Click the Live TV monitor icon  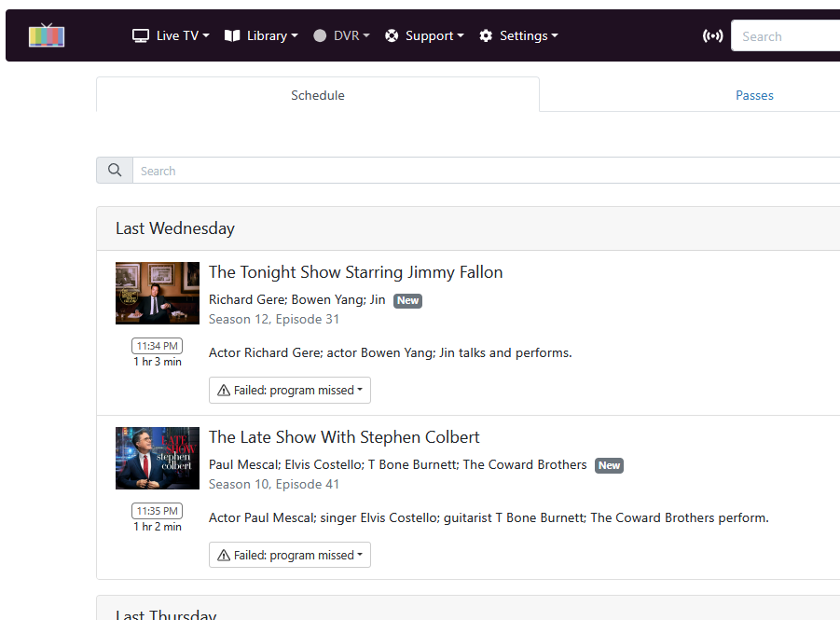(141, 35)
